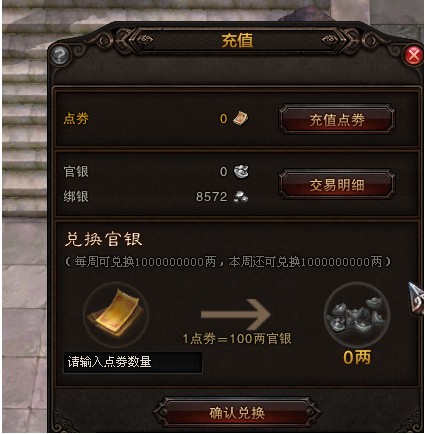Click the arrowhead cursor icon at right edge
Viewport: 425px width, 434px height.
(x=416, y=297)
